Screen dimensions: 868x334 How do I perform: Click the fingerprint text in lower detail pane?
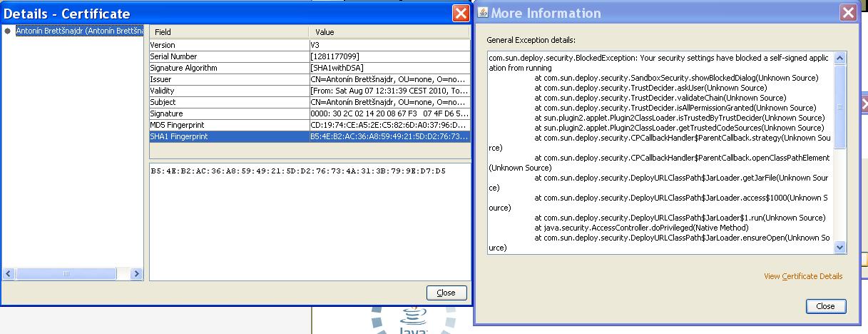[298, 171]
